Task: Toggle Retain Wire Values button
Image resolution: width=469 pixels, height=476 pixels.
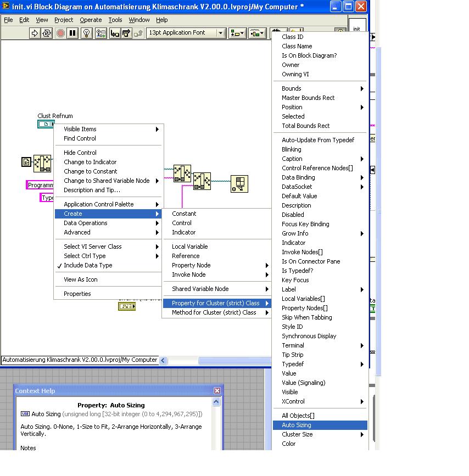Action: (x=101, y=33)
